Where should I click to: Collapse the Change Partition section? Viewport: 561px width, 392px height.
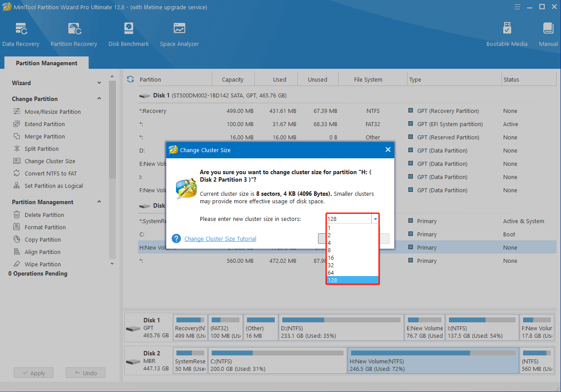(x=99, y=99)
